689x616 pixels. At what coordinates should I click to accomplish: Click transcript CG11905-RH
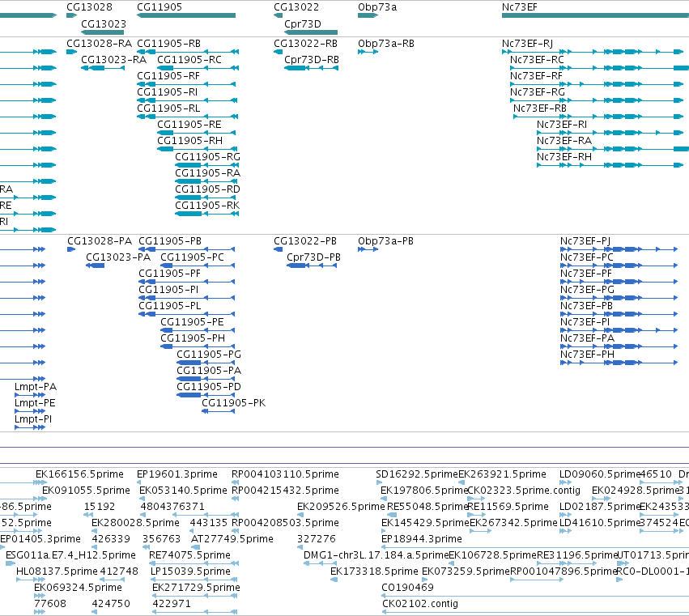click(189, 141)
